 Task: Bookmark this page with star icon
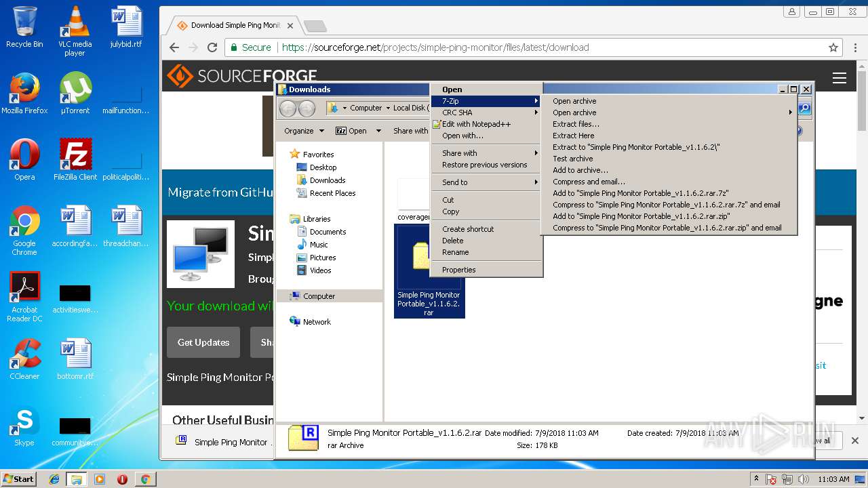[833, 47]
